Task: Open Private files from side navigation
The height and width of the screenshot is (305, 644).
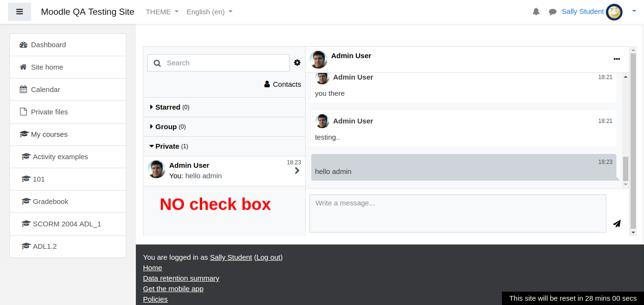Action: [68, 112]
